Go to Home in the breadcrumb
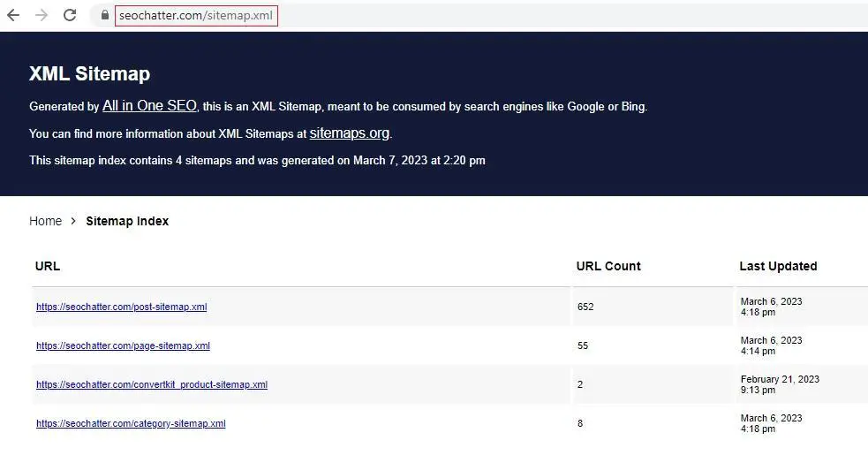The height and width of the screenshot is (463, 868). tap(45, 221)
